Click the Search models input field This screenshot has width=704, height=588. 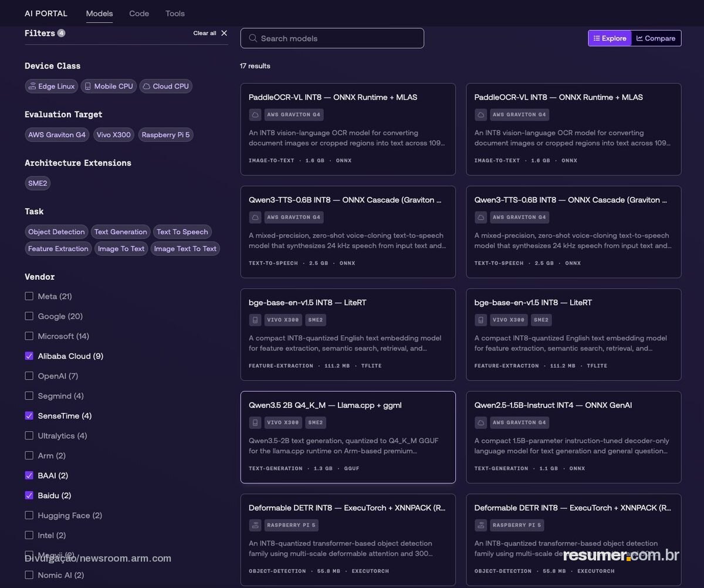[x=332, y=38]
